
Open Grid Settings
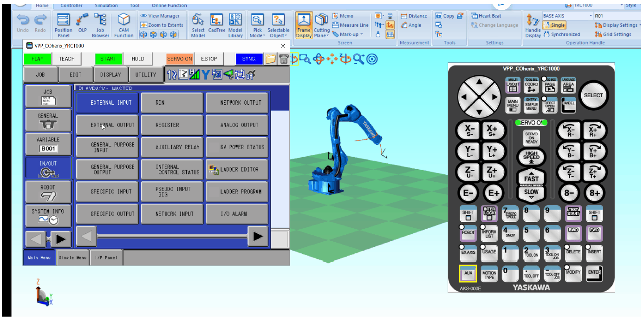613,34
